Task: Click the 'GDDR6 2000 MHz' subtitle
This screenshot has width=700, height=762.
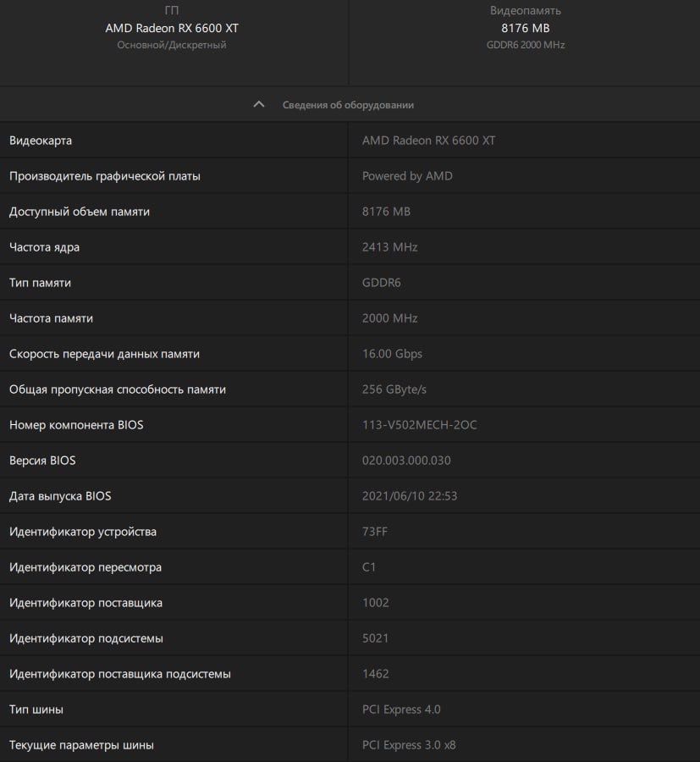Action: point(526,45)
